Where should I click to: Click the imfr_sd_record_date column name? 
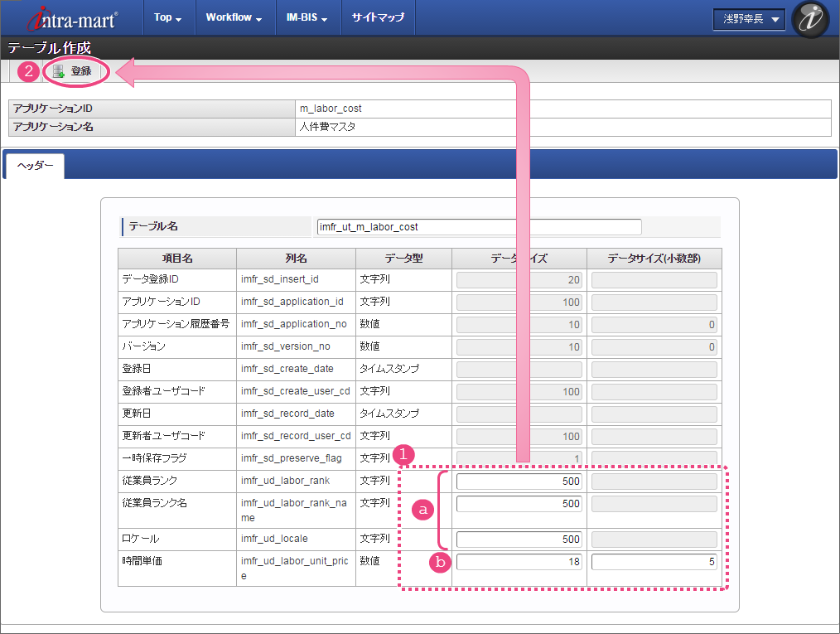[x=287, y=414]
